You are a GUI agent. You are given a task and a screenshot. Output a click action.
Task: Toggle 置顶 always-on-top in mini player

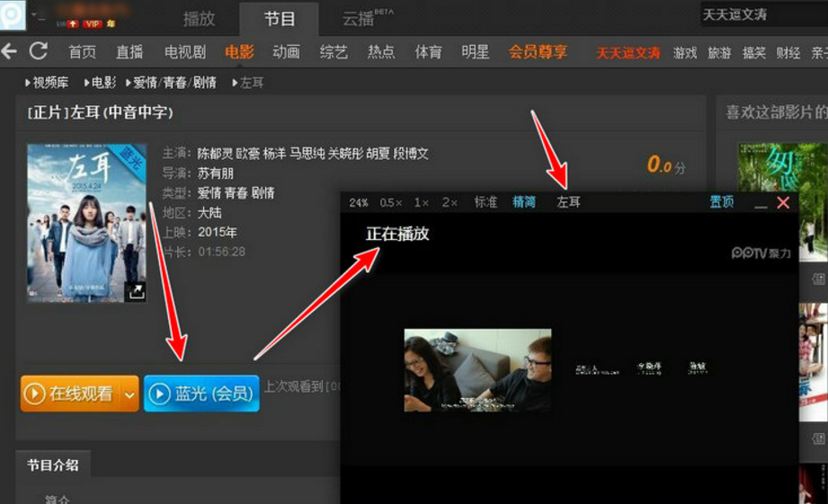tap(721, 201)
